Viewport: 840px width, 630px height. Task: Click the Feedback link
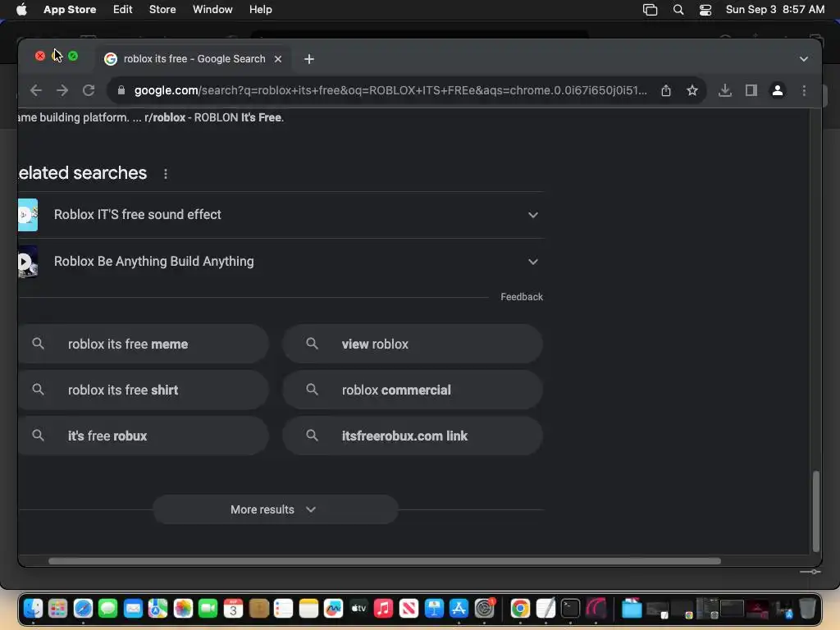coord(521,297)
